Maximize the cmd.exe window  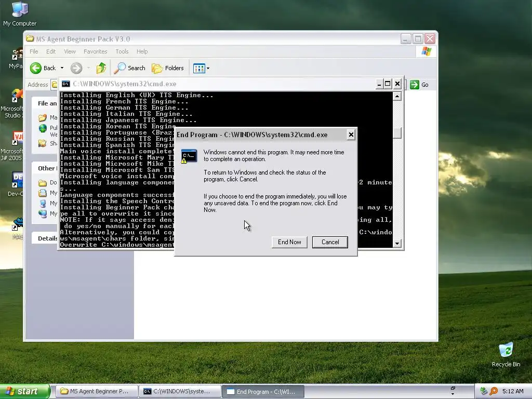point(388,84)
